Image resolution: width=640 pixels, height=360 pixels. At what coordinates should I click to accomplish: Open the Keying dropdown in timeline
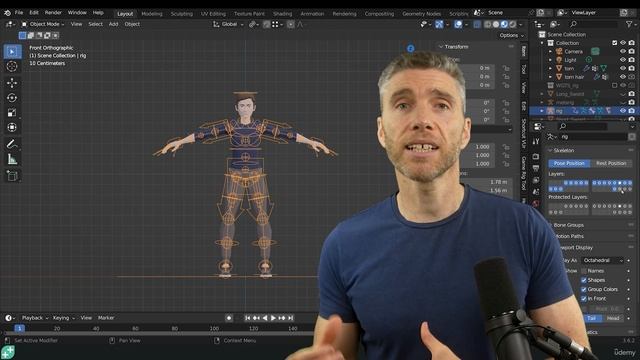[x=64, y=318]
